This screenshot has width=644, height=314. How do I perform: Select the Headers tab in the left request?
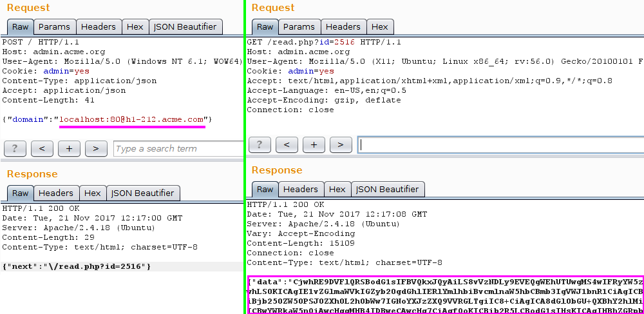99,27
